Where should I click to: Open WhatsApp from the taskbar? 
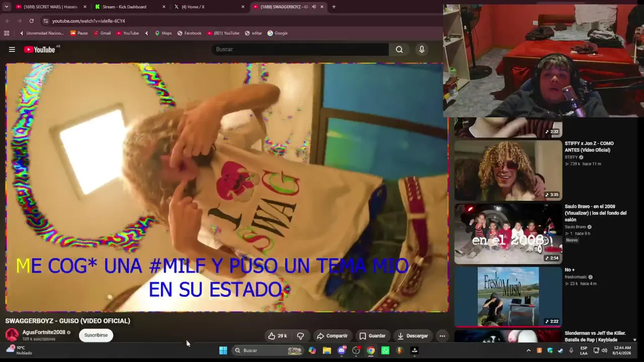tap(385, 350)
